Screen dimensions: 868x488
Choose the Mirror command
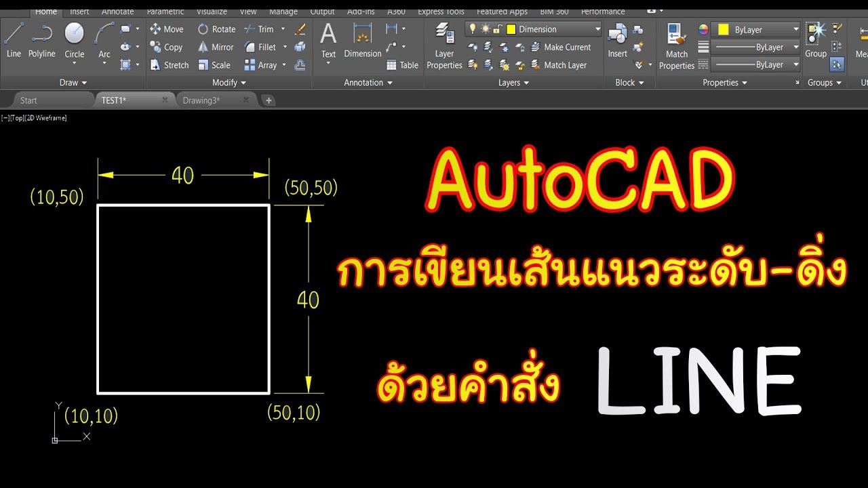[x=216, y=47]
